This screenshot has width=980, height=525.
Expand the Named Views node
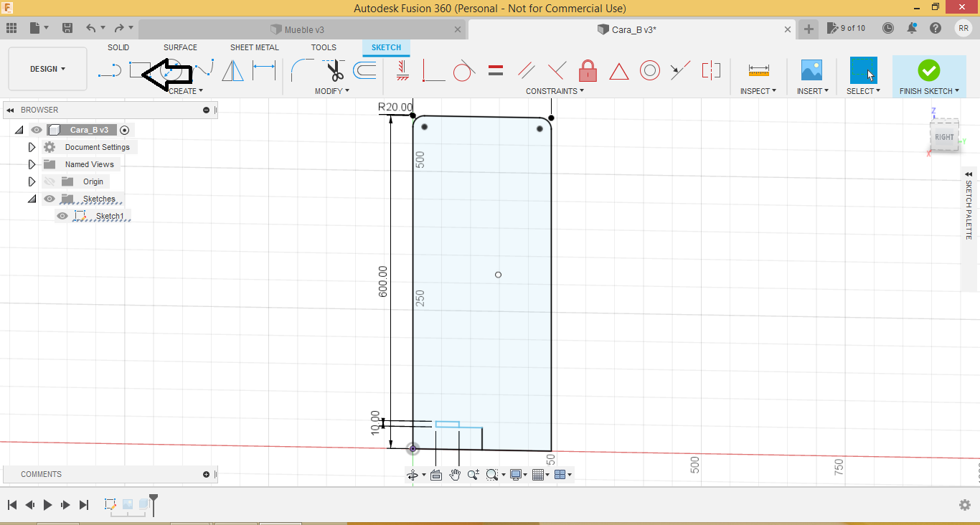coord(32,164)
